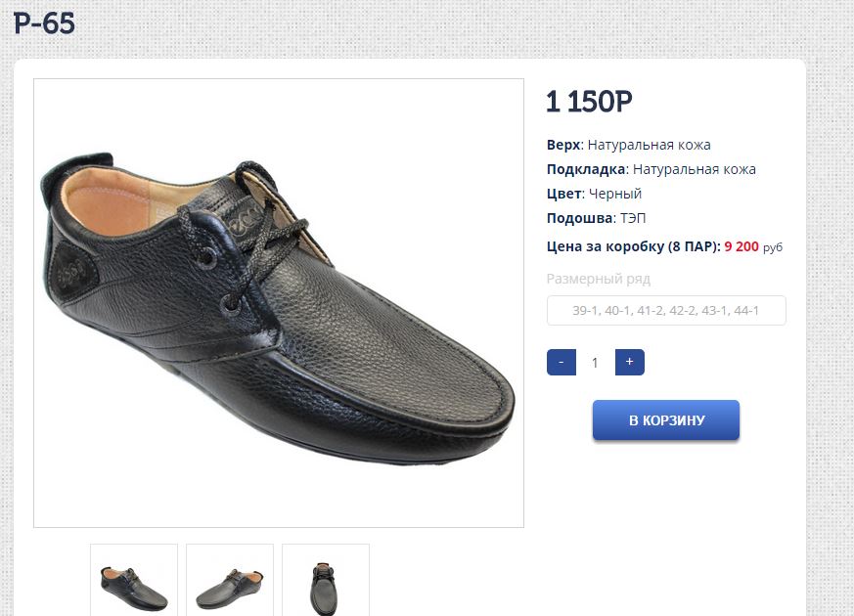Click the Подкладка lining line
The width and height of the screenshot is (854, 616).
(x=651, y=169)
